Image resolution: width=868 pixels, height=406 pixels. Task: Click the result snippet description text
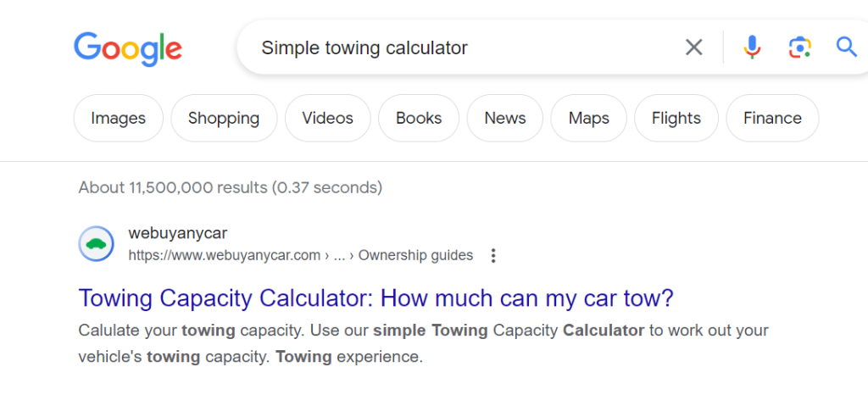(x=423, y=343)
